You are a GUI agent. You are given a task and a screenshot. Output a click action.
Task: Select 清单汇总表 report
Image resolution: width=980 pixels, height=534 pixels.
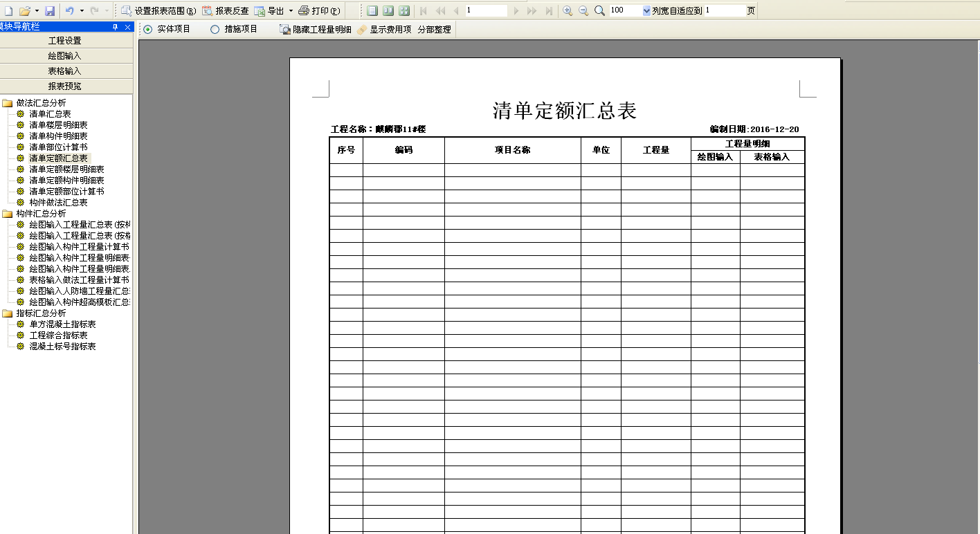(x=50, y=114)
